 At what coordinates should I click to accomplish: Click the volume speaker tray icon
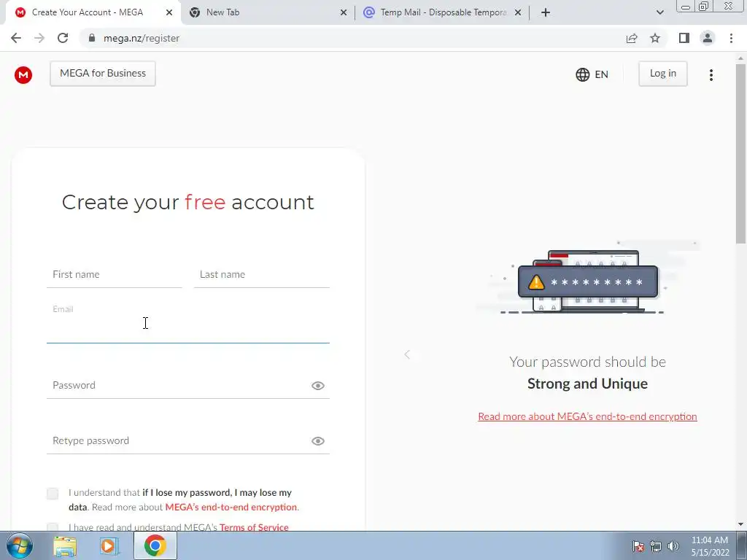click(x=673, y=546)
